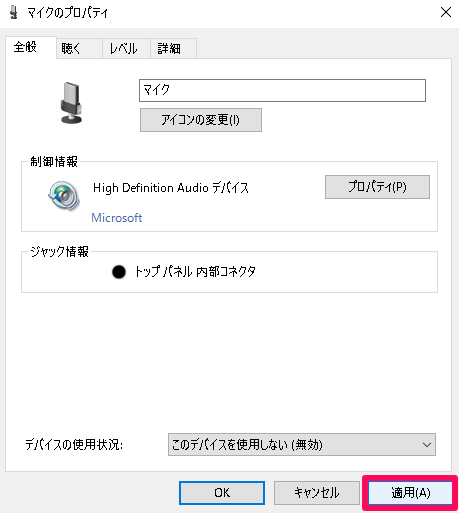Click the large microphone device icon
The height and width of the screenshot is (513, 459).
71,103
